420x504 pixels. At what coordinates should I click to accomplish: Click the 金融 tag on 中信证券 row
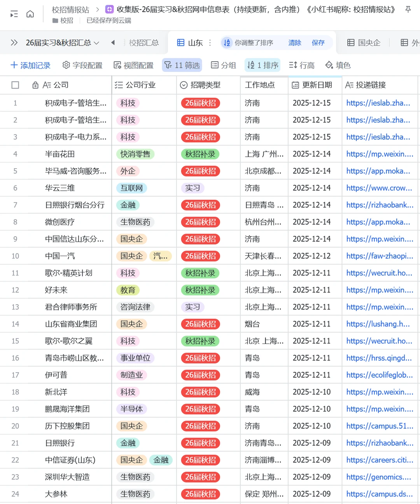(x=161, y=460)
